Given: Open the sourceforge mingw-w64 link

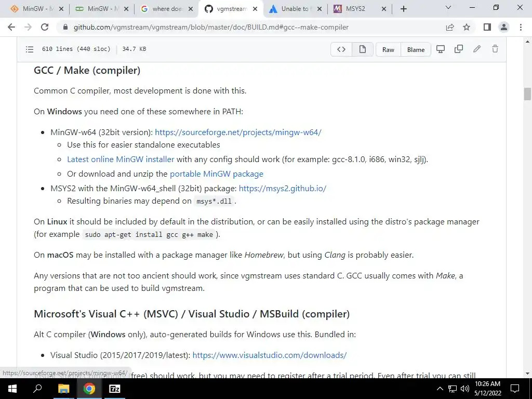Looking at the screenshot, I should pos(238,132).
